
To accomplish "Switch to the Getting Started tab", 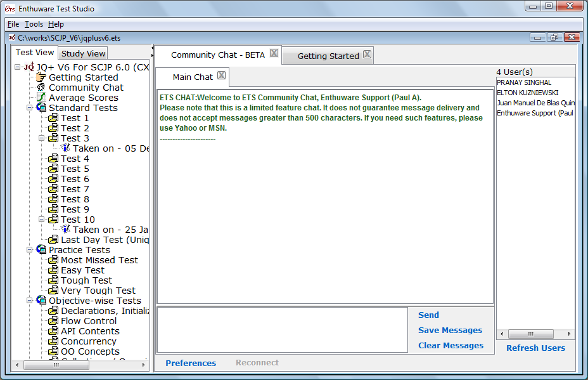I will pos(328,56).
